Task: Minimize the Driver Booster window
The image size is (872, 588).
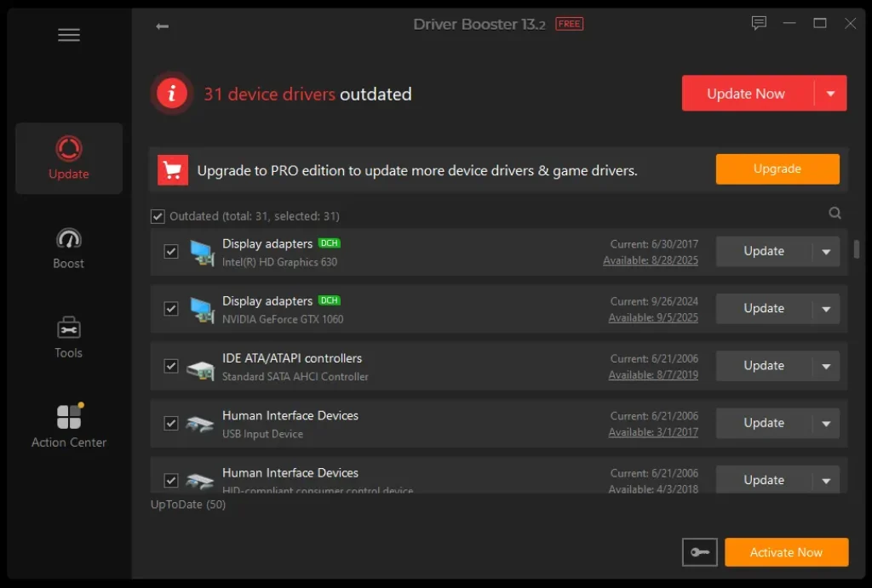Action: click(x=789, y=23)
